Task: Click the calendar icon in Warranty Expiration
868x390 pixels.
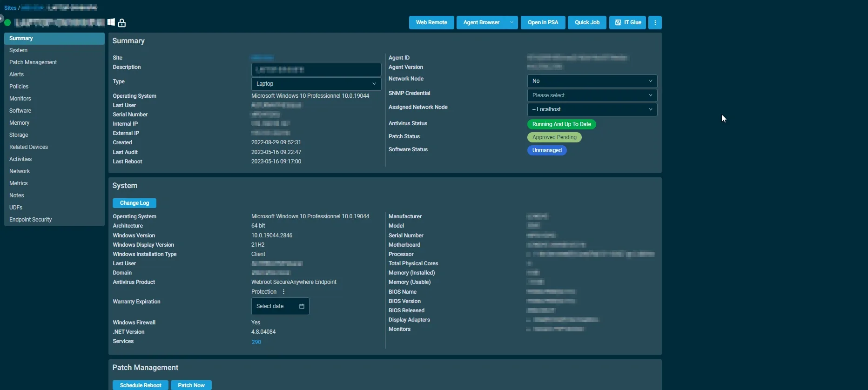Action: point(302,306)
